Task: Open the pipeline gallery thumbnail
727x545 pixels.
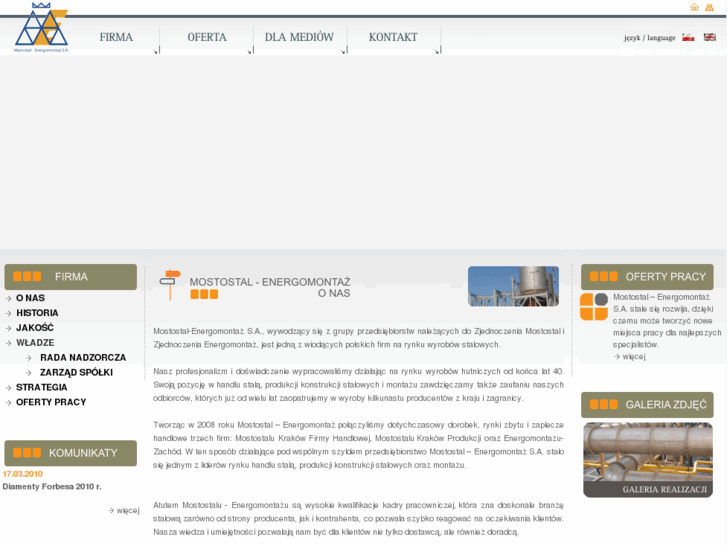Action: pyautogui.click(x=648, y=460)
